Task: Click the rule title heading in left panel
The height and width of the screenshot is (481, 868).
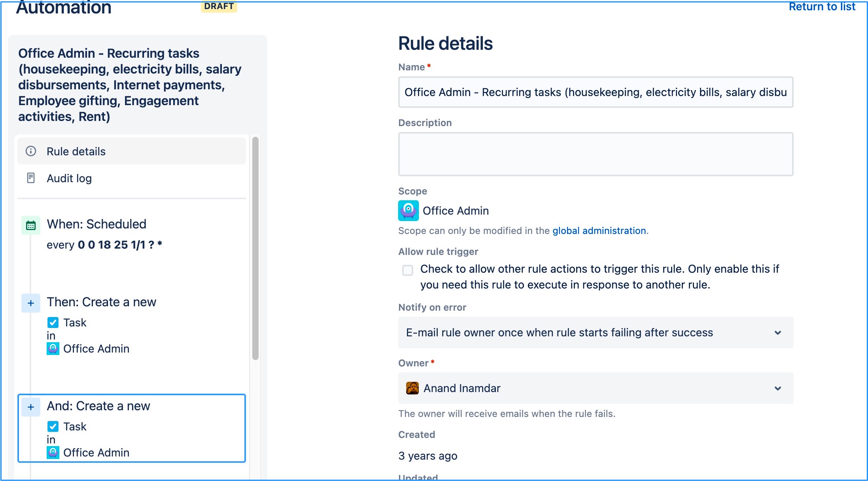Action: [x=130, y=85]
